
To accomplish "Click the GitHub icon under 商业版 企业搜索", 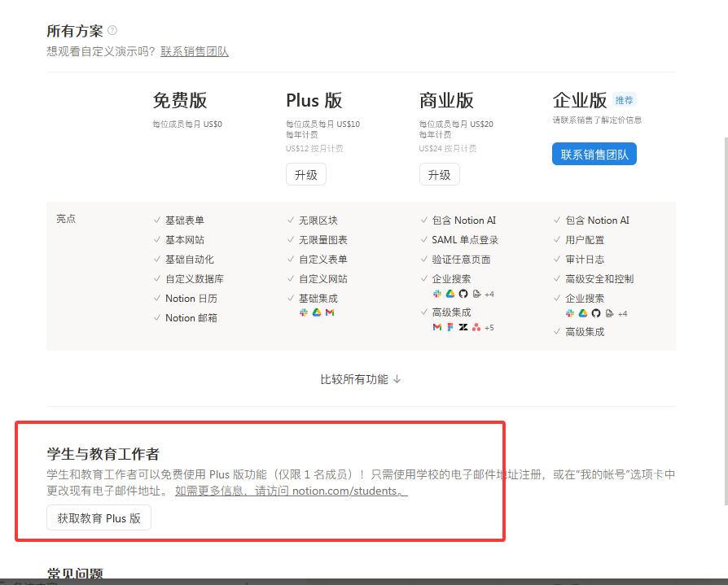I will click(463, 294).
